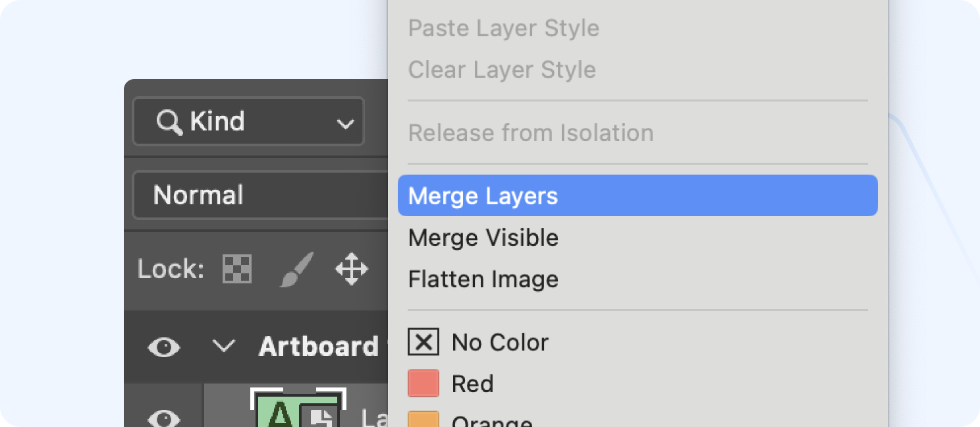Click Clear Layer Style
Viewport: 980px width, 427px height.
[502, 69]
